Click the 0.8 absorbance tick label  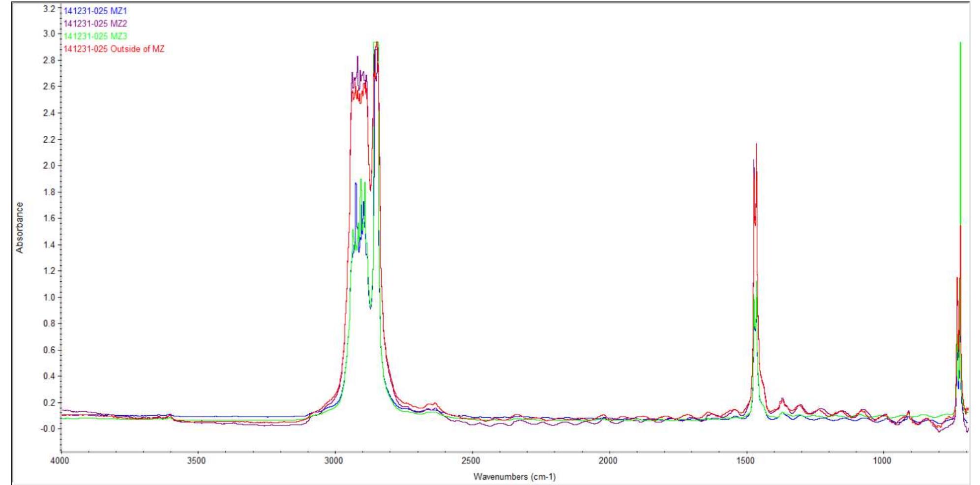coord(49,324)
